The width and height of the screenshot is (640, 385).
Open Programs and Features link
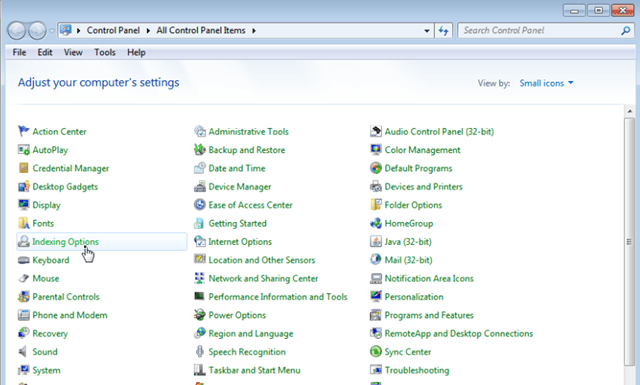(429, 315)
